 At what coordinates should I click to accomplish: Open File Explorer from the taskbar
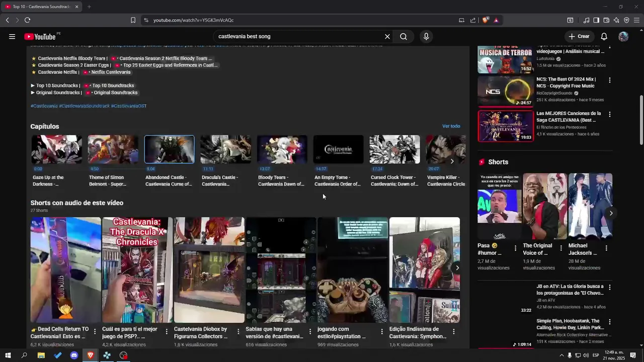point(41,355)
